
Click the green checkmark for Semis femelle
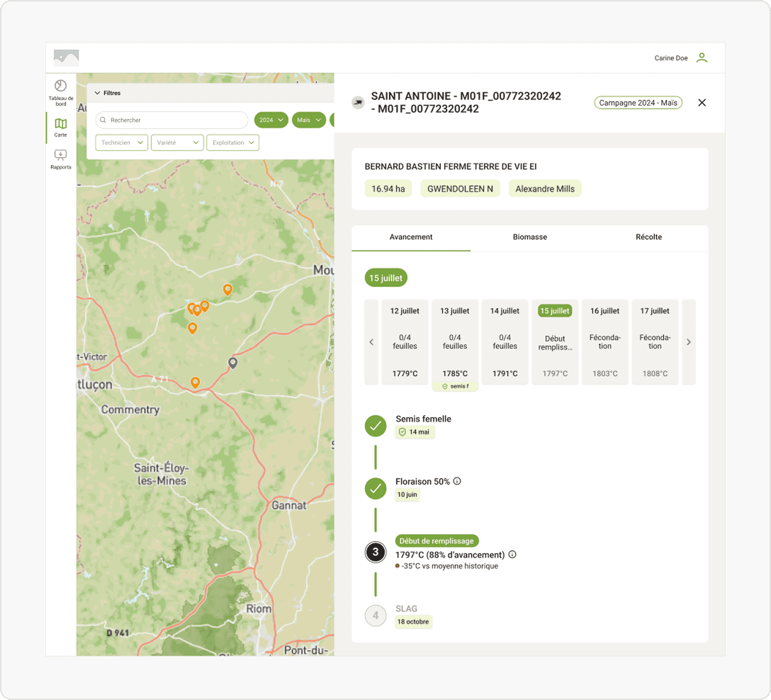point(376,426)
